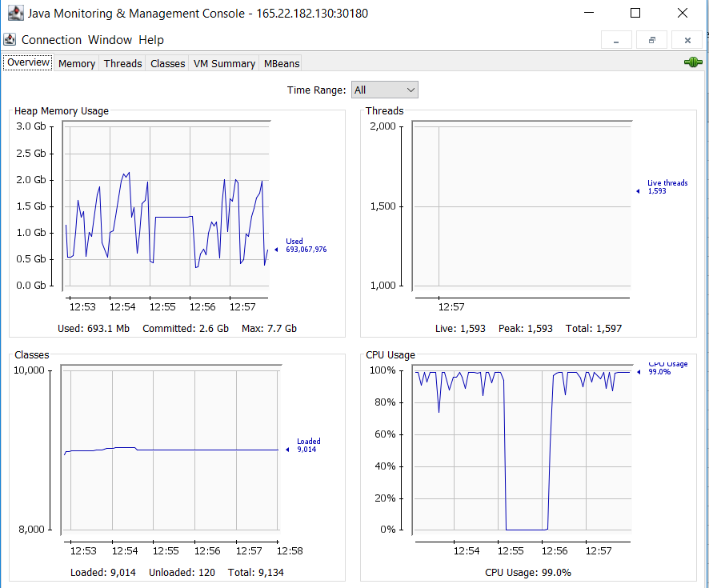The image size is (709, 588).
Task: Restore the inner console frame
Action: click(651, 40)
